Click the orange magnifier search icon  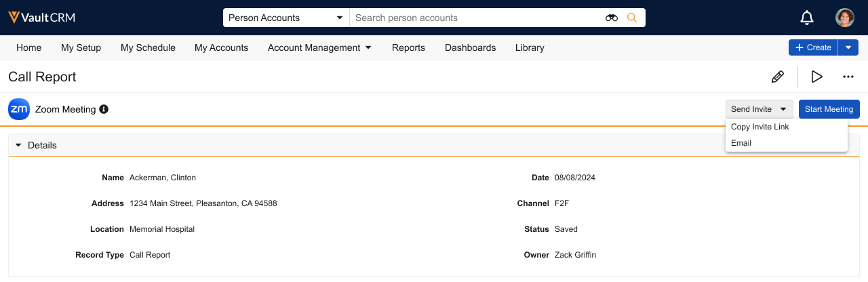[x=632, y=18]
